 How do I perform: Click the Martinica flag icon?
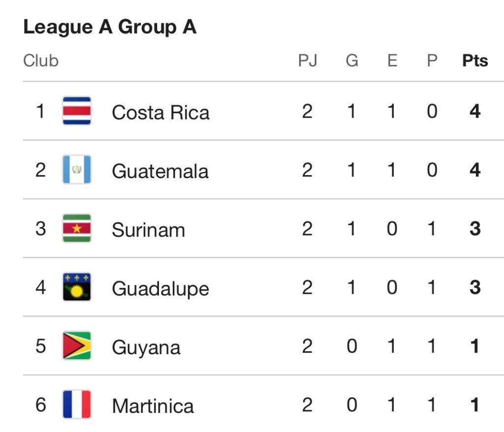click(x=77, y=404)
